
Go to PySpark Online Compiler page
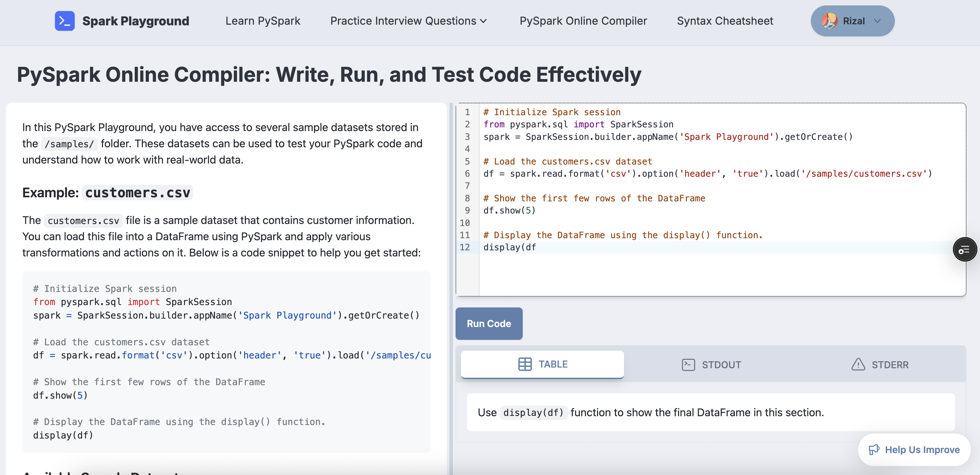click(x=583, y=21)
